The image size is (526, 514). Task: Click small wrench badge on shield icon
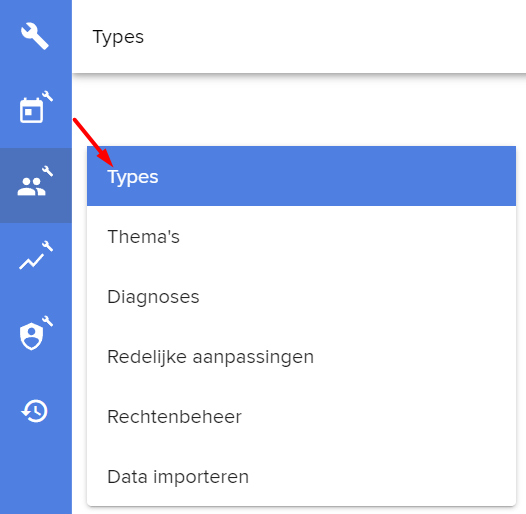click(48, 321)
